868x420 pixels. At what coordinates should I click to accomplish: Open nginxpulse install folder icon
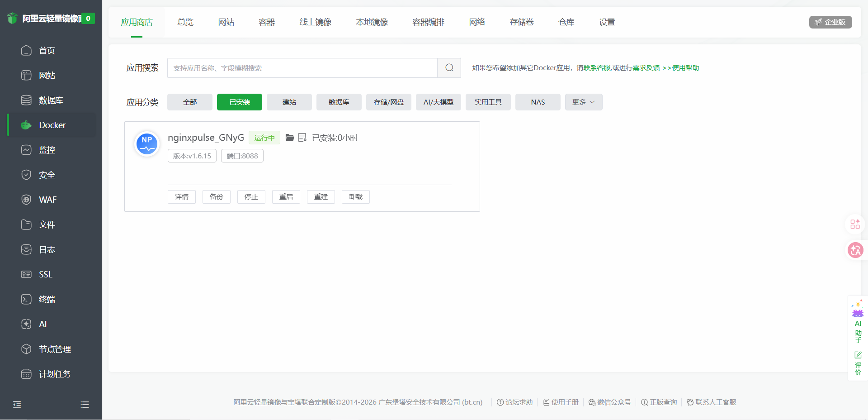pos(290,137)
